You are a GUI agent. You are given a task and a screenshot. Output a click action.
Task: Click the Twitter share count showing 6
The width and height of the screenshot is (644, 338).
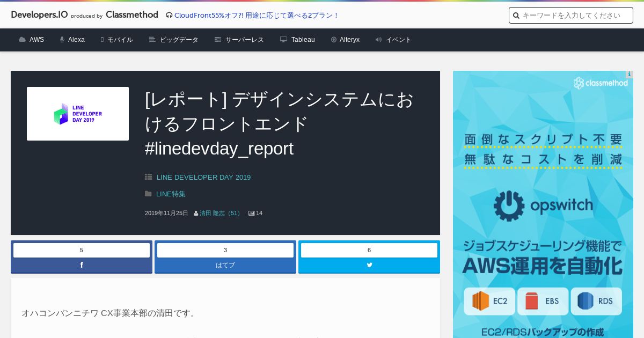click(369, 250)
